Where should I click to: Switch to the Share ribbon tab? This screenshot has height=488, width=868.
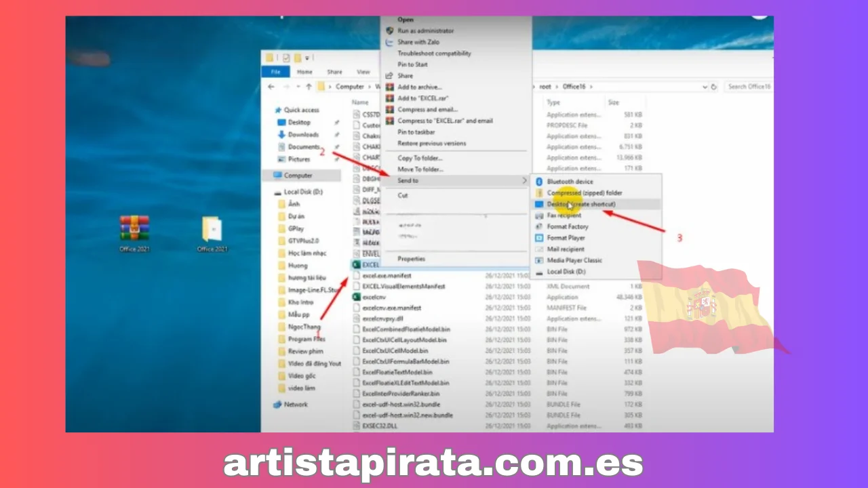[334, 72]
